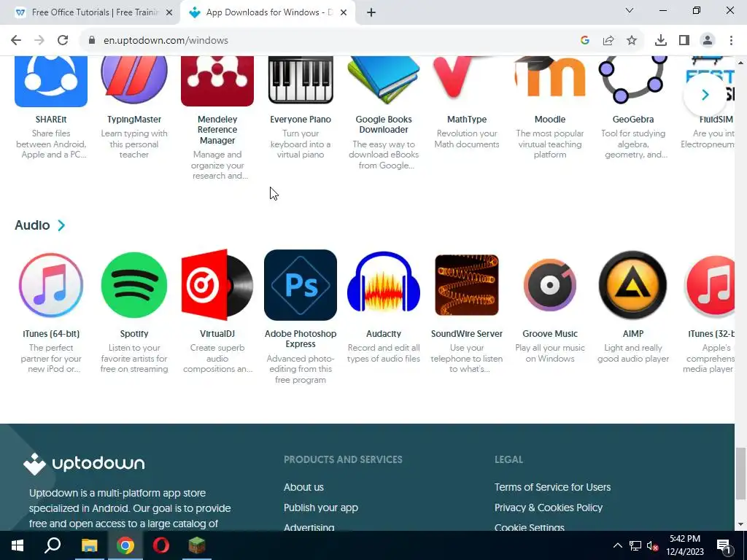Click the PRODUCTS AND SERVICES heading

click(x=343, y=459)
